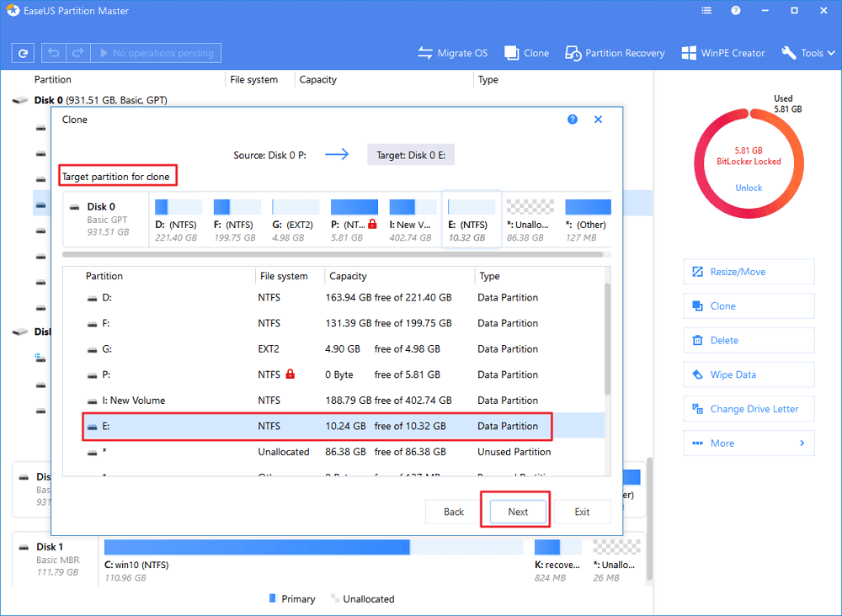Click the horizontal scrollbar under the disk map
Viewport: 842px width, 616px height.
point(333,254)
